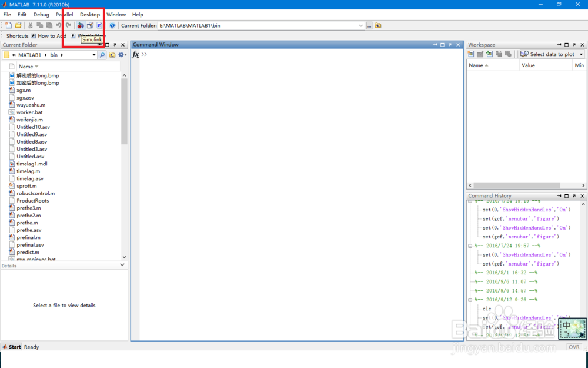588x368 pixels.
Task: Click the Delete variable icon in Workspace
Action: pyautogui.click(x=508, y=54)
